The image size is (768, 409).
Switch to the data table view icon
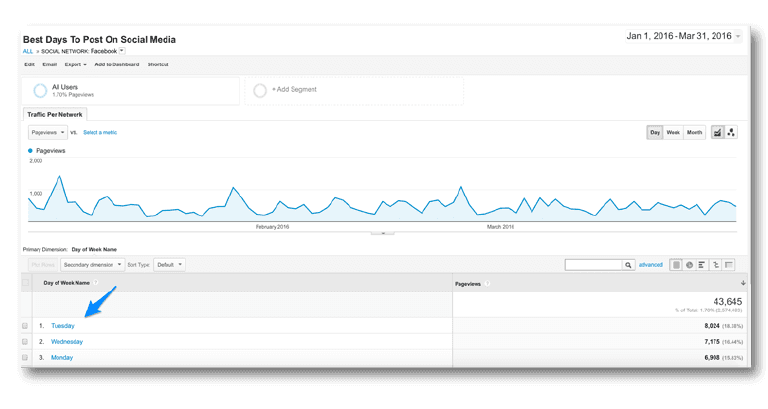676,265
